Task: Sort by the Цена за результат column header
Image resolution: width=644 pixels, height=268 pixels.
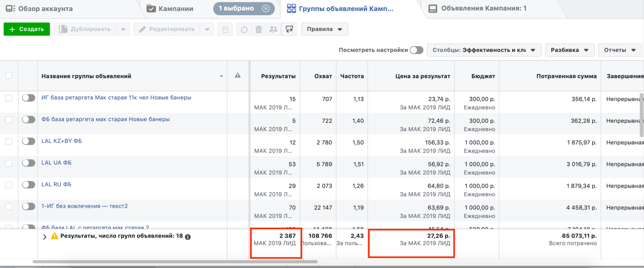Action: (422, 76)
